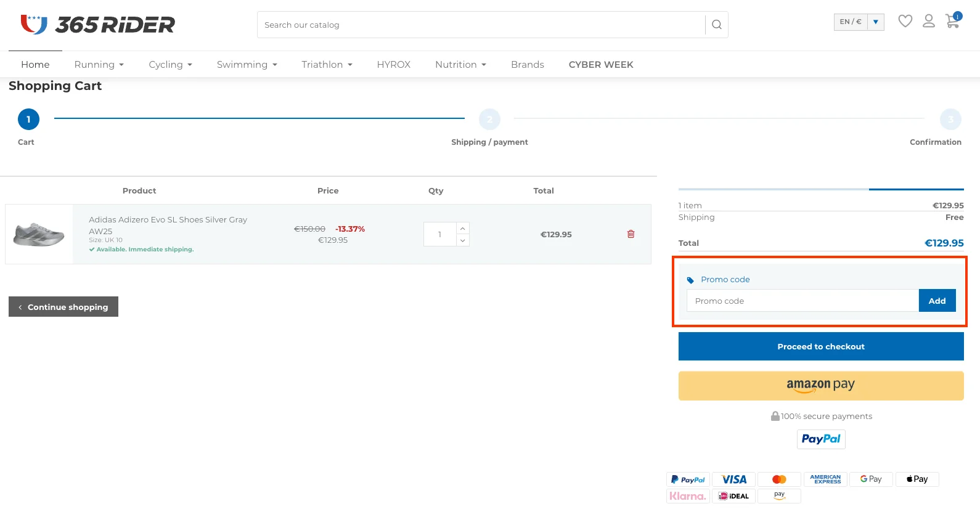Click the PayPal express checkout button
Screen dimensions: 980x517
[820, 439]
